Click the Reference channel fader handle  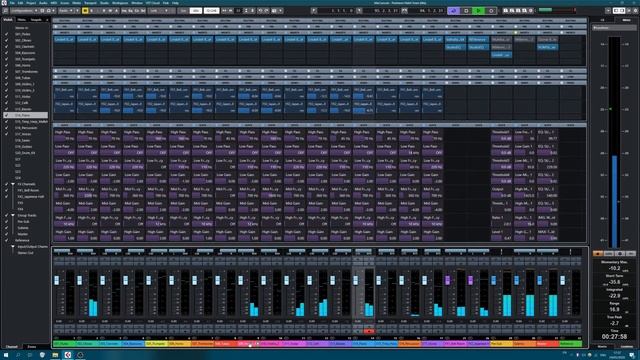point(562,280)
